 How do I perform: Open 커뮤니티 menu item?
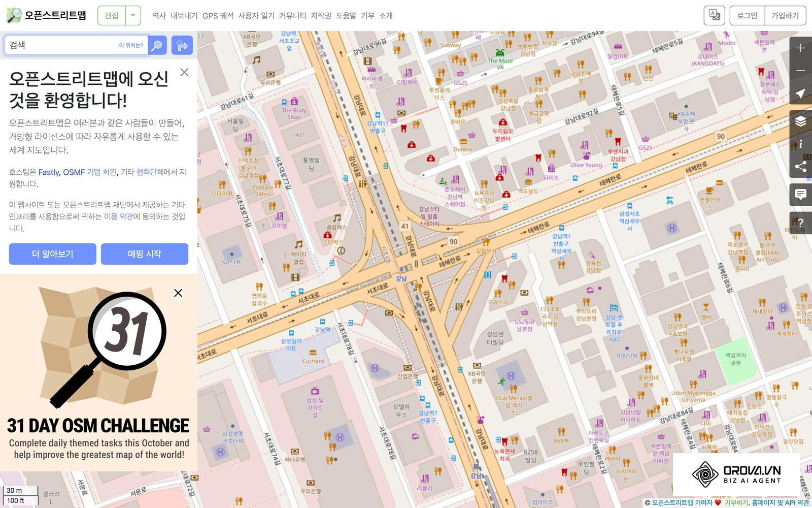tap(292, 16)
